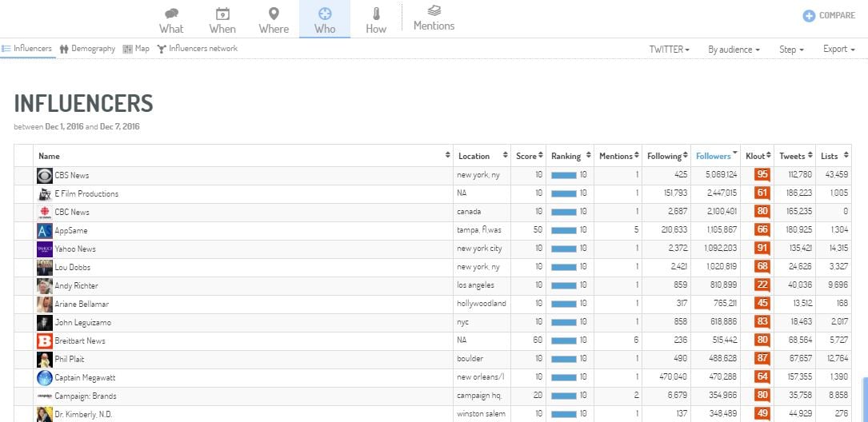
Task: Sort table by Tweets column
Action: coord(795,156)
